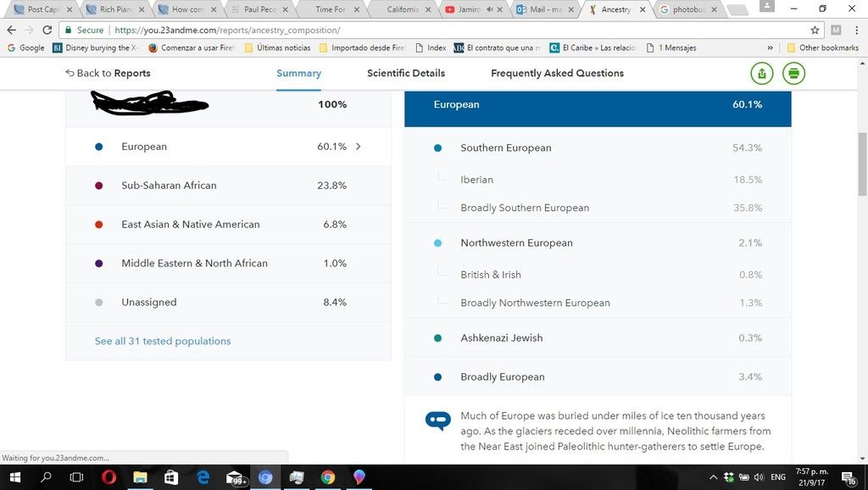Open File Explorer from taskbar
Viewport: 868px width, 490px height.
point(140,477)
